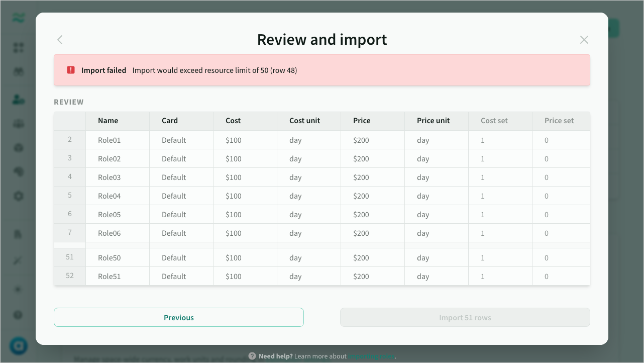Screen dimensions: 644x363
Task: Select the Role01 name cell
Action: (x=110, y=140)
